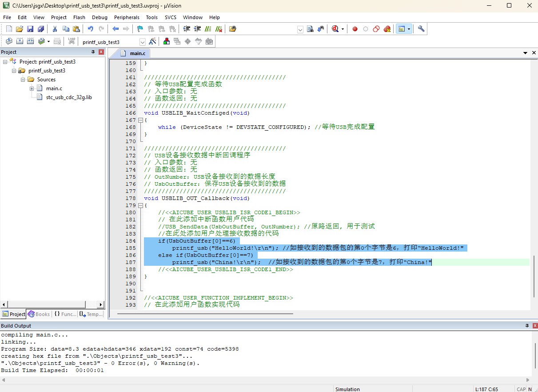
Task: Toggle the Build Output panel pin
Action: click(526, 326)
